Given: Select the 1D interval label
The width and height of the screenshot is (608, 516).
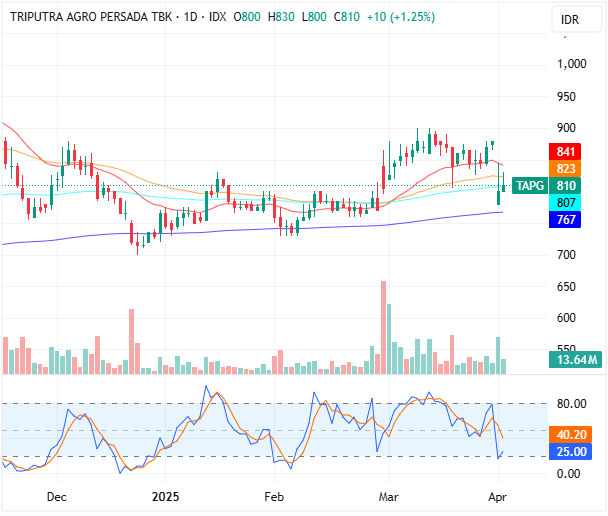Looking at the screenshot, I should tap(190, 17).
